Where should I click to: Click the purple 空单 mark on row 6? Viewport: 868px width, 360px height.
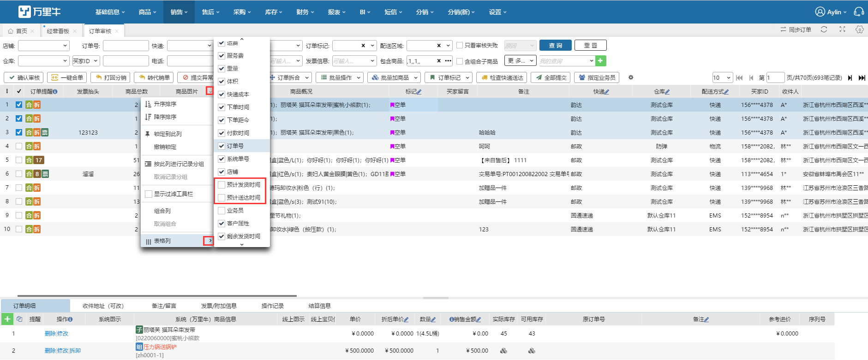398,174
